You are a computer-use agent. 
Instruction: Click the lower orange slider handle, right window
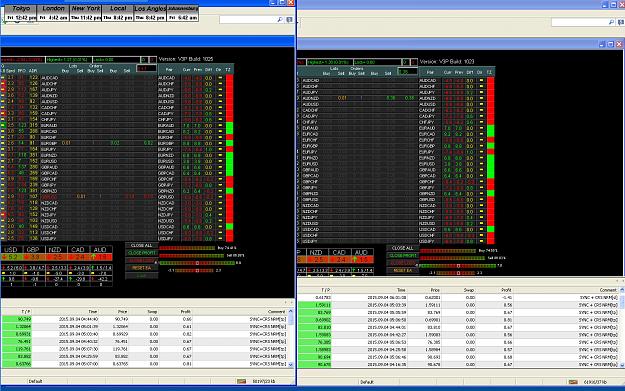pos(458,273)
